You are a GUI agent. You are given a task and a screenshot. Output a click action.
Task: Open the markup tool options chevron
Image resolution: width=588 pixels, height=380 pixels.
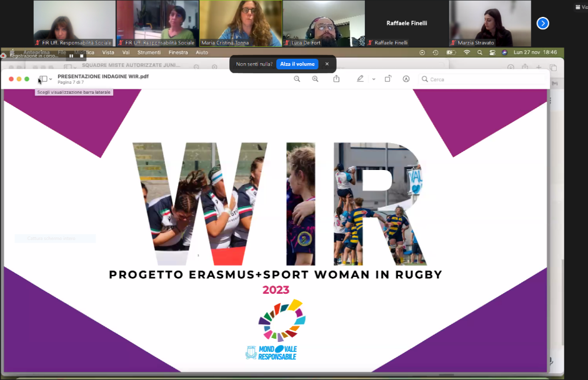click(x=373, y=79)
